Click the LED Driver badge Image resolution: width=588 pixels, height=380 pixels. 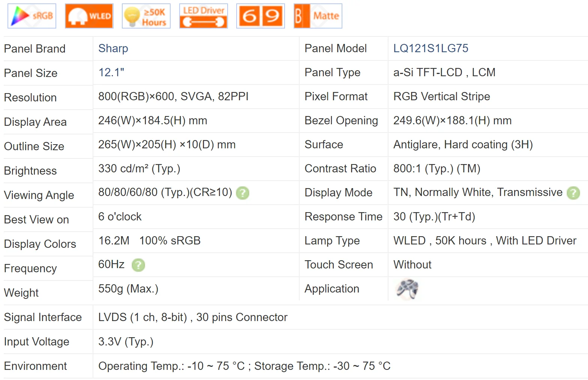[203, 16]
